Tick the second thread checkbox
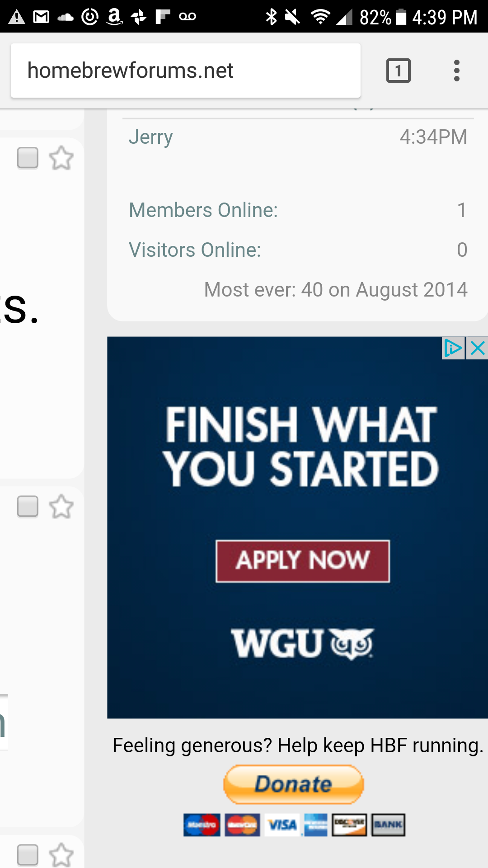The image size is (488, 868). pos(28,506)
